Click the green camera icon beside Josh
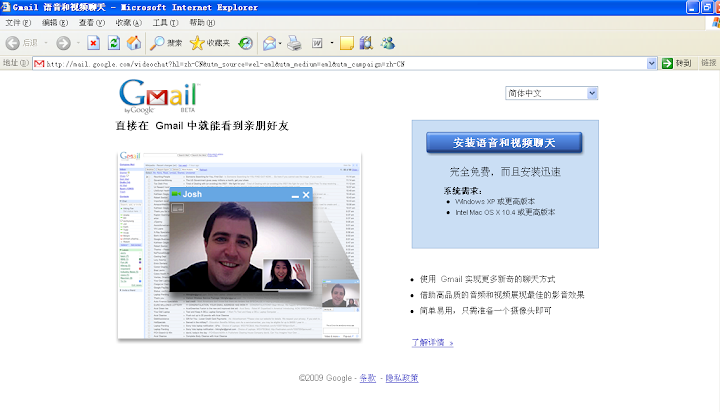 click(176, 194)
